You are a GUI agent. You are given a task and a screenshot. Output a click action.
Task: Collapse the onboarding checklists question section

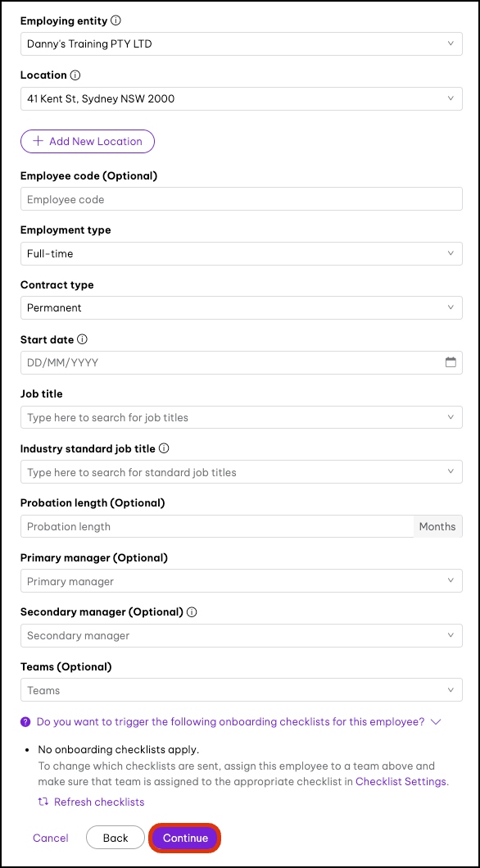pyautogui.click(x=436, y=722)
